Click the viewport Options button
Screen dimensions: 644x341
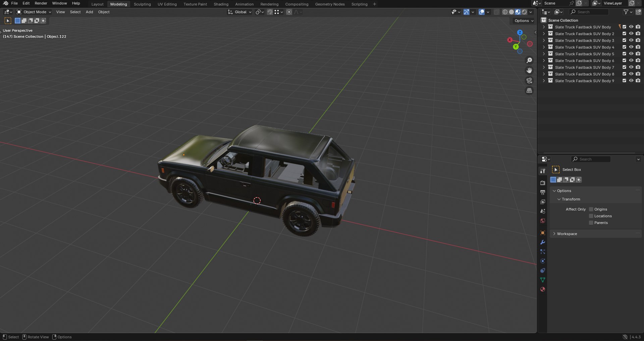(x=524, y=21)
